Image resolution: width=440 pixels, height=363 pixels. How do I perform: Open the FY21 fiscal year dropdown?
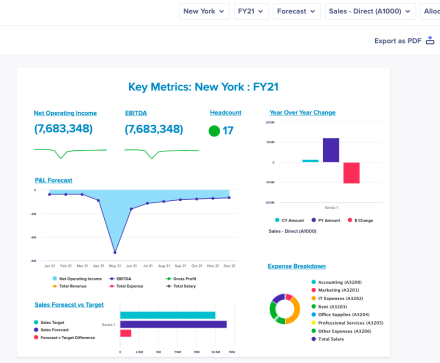[x=251, y=11]
